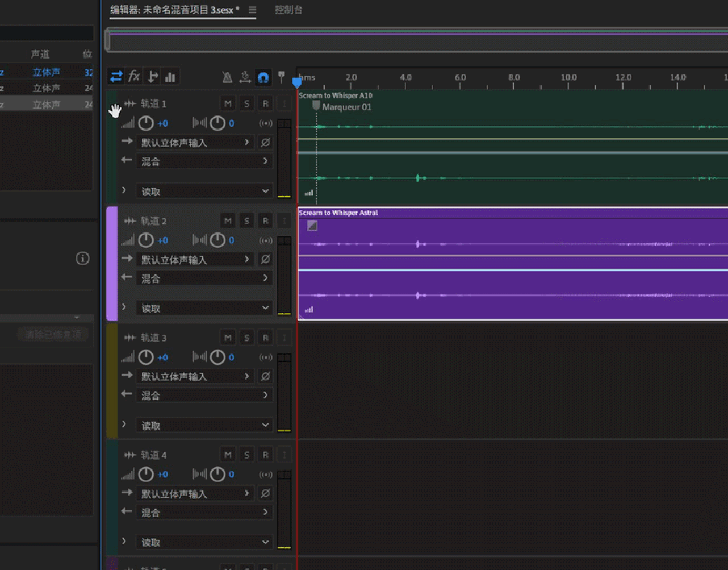Arm 轨道 2 for recording

click(x=265, y=220)
